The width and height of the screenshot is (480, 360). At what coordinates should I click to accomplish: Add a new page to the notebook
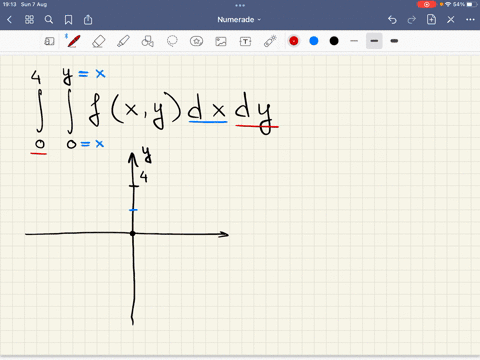431,19
